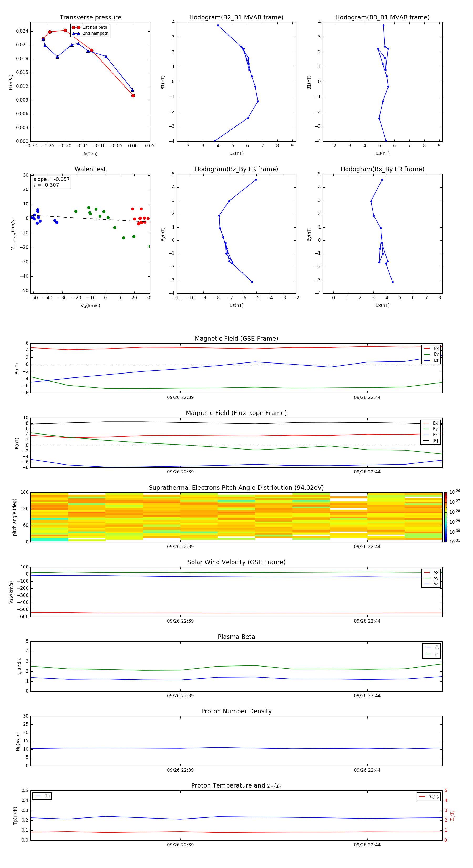Click the Magnetic Field (GSE Frame) title
Image resolution: width=473 pixels, height=868 pixels.
tap(236, 339)
